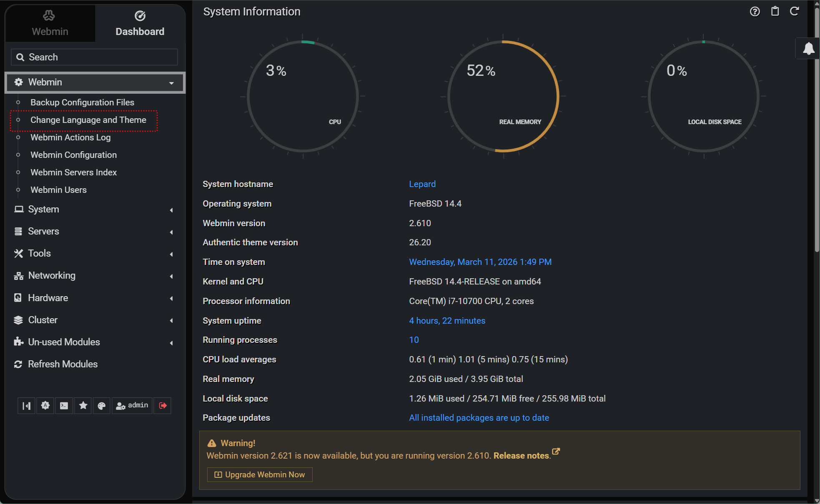Open theme configuration palette icon

pos(101,406)
